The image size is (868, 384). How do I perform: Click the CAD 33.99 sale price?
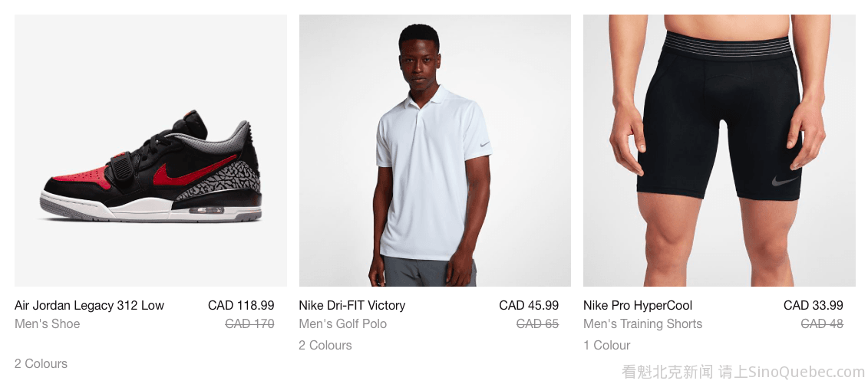pos(813,305)
